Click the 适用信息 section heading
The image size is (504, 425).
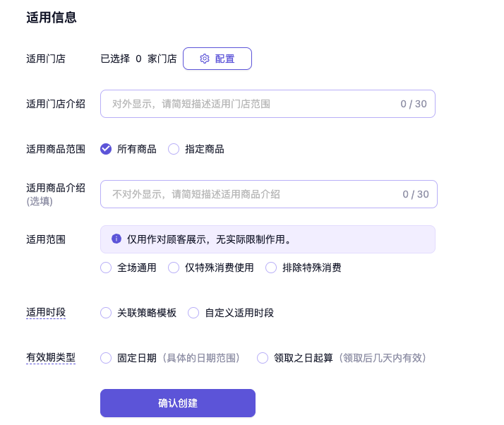(x=52, y=18)
